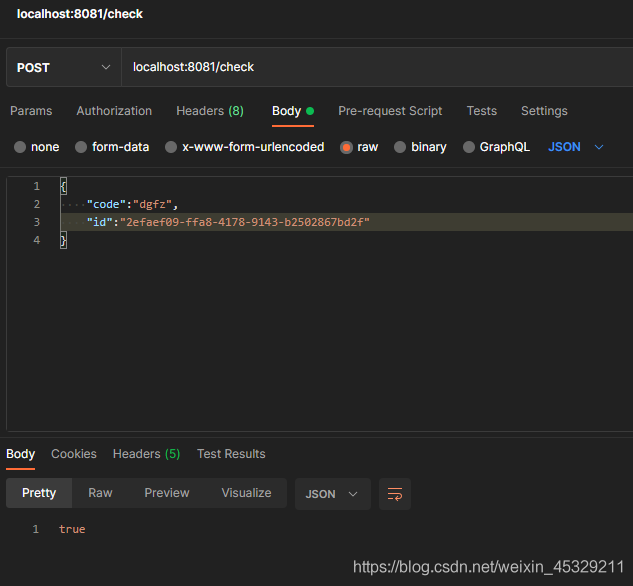Select the binary body option
Image resolution: width=633 pixels, height=586 pixels.
click(x=401, y=147)
